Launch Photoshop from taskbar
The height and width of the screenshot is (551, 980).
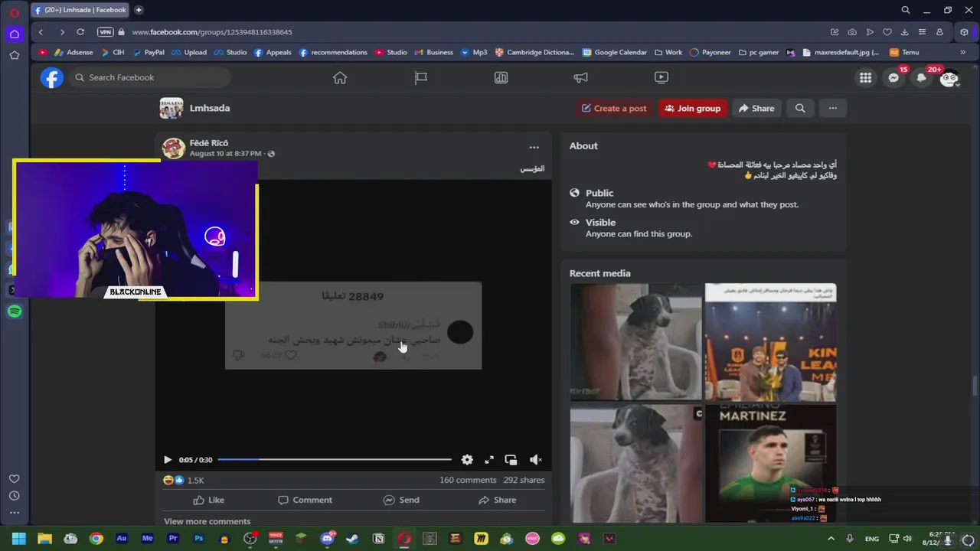(x=199, y=539)
